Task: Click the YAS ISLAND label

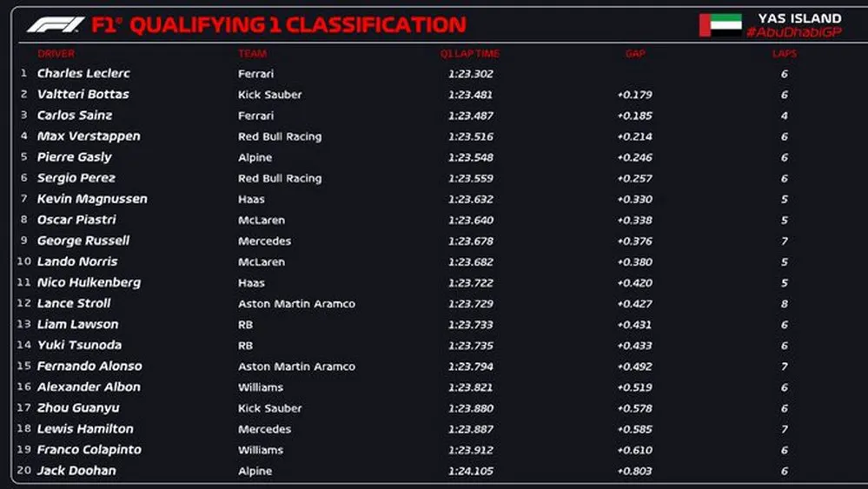Action: [799, 18]
